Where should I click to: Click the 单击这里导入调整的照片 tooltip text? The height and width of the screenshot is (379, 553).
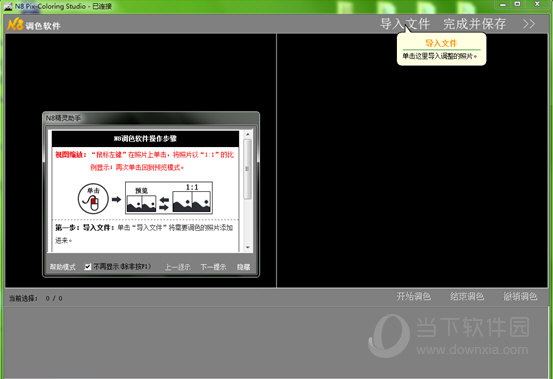tap(439, 56)
